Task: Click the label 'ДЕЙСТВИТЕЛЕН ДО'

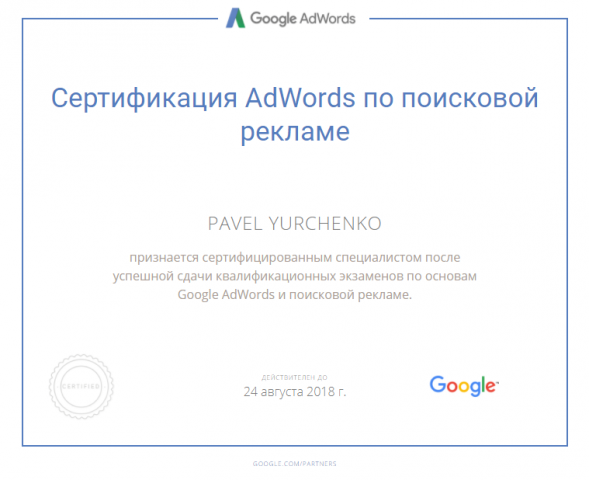Action: (x=294, y=377)
